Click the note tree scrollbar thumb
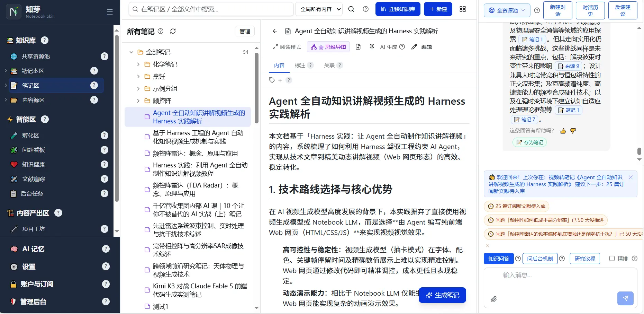Image resolution: width=644 pixels, height=314 pixels. (256, 88)
